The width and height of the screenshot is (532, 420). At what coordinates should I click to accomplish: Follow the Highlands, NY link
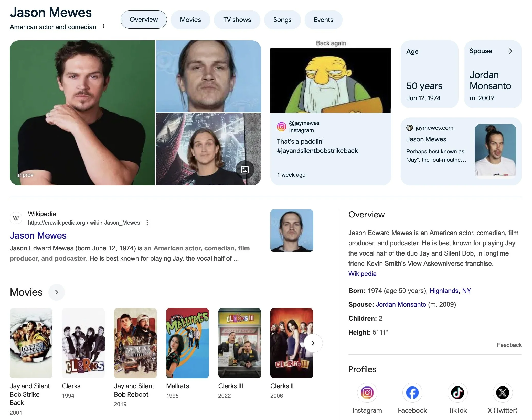click(x=450, y=291)
